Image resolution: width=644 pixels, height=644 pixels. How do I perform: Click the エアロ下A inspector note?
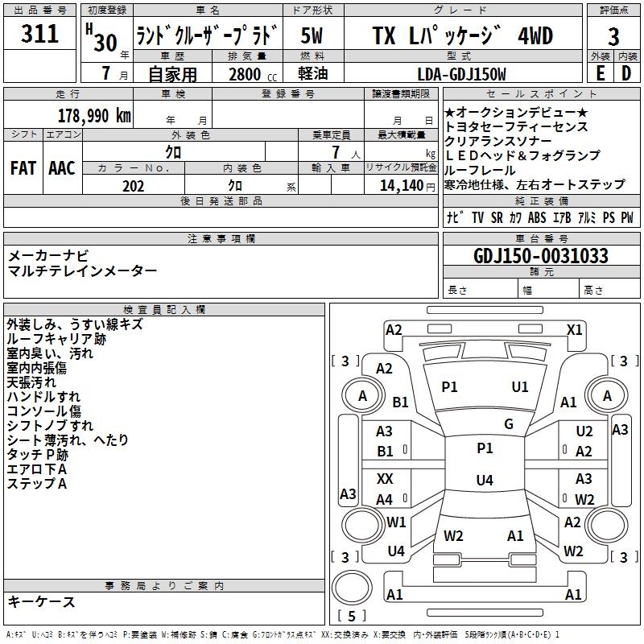[36, 469]
